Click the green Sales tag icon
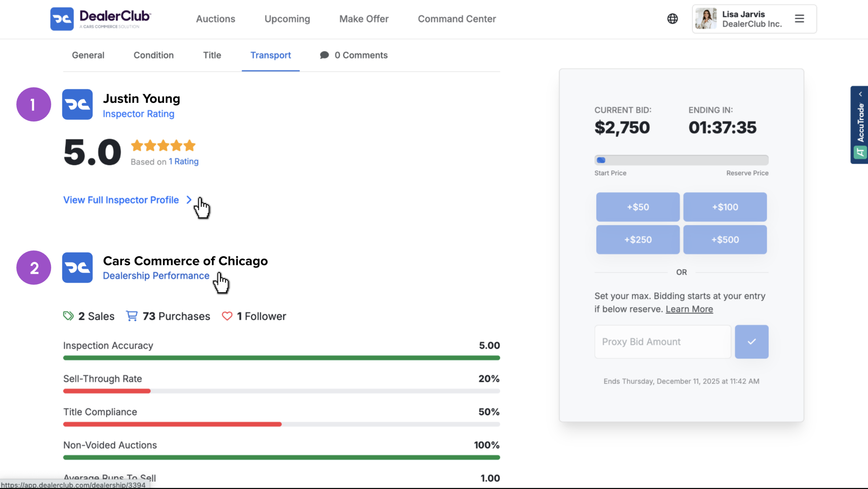This screenshot has width=868, height=489. point(68,316)
